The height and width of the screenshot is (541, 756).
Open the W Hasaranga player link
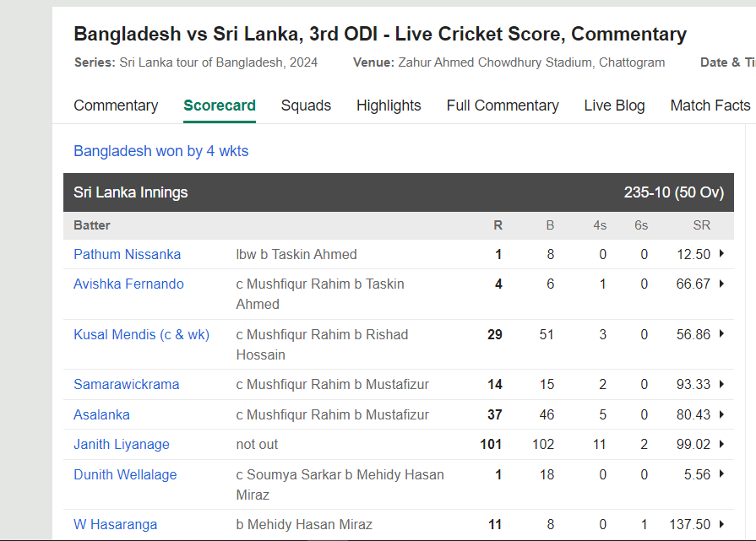[115, 525]
